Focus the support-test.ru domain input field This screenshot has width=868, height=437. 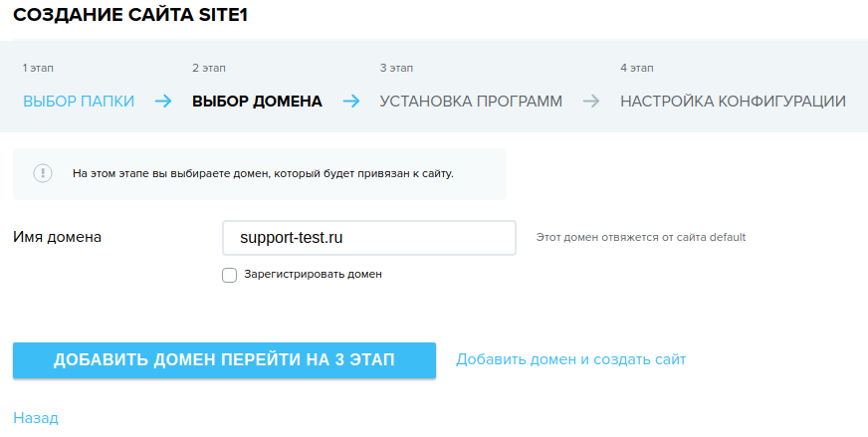369,238
